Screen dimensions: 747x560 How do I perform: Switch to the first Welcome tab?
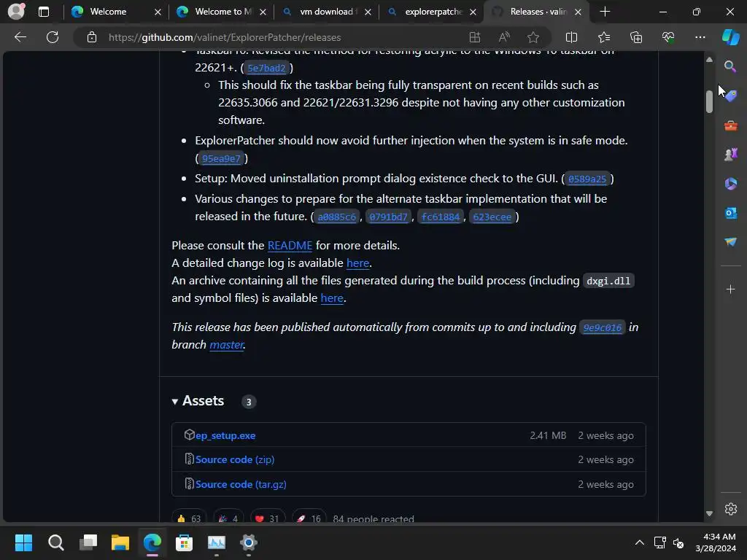coord(108,12)
